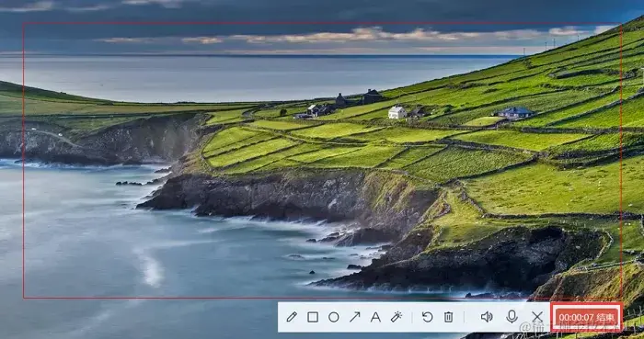Stop the recording at 00:00:07
644x339 pixels.
[587, 317]
